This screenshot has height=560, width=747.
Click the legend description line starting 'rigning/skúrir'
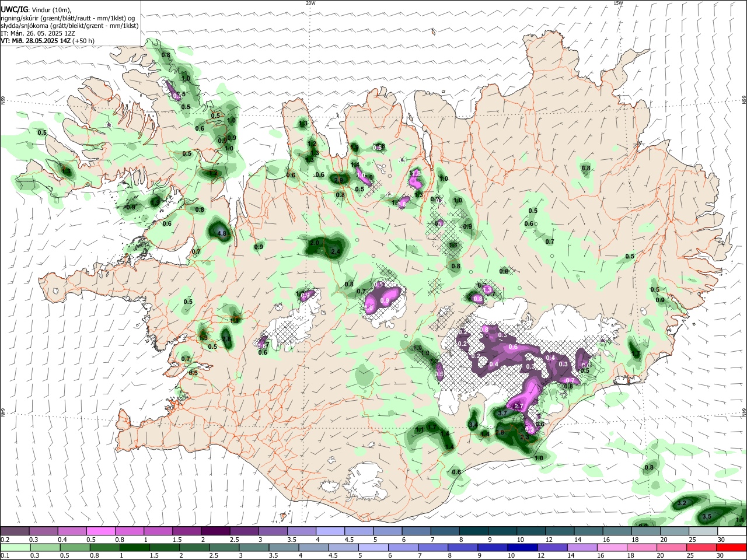coord(69,18)
